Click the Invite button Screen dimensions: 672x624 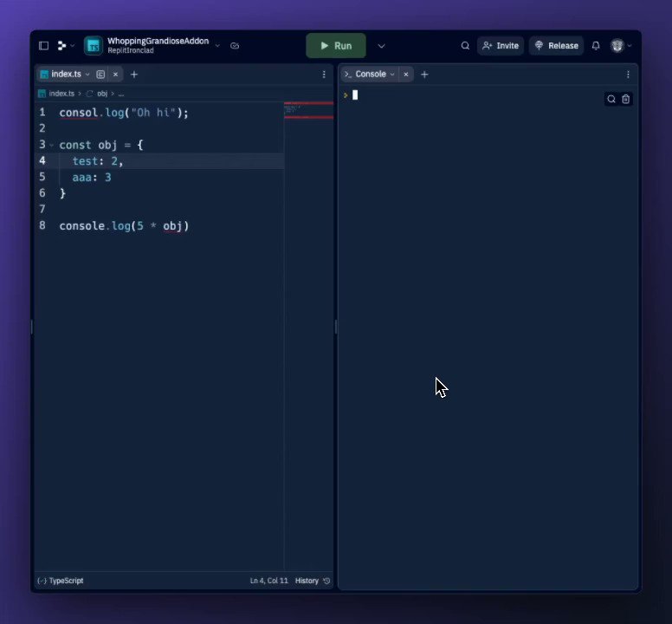[x=501, y=45]
